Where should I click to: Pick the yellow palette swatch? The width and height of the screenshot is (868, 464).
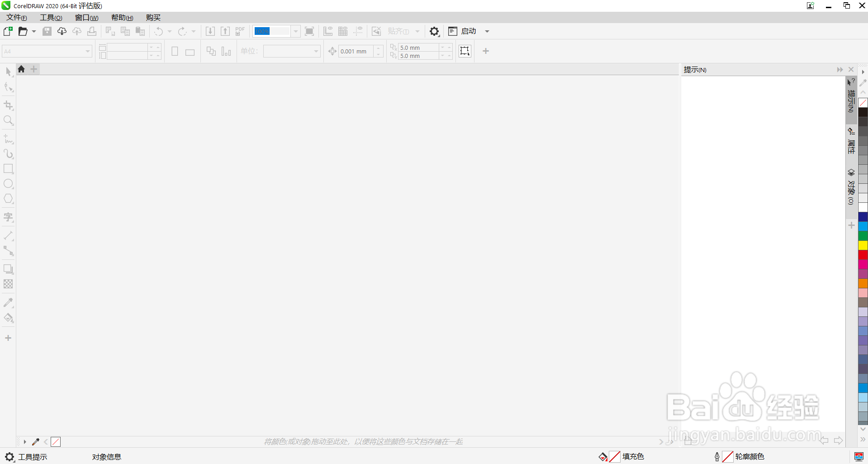click(863, 245)
